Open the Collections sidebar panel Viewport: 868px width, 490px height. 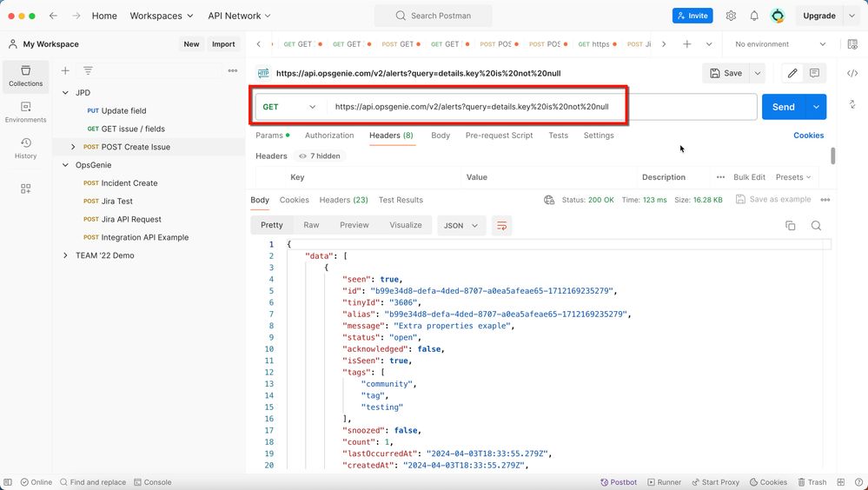tap(25, 76)
